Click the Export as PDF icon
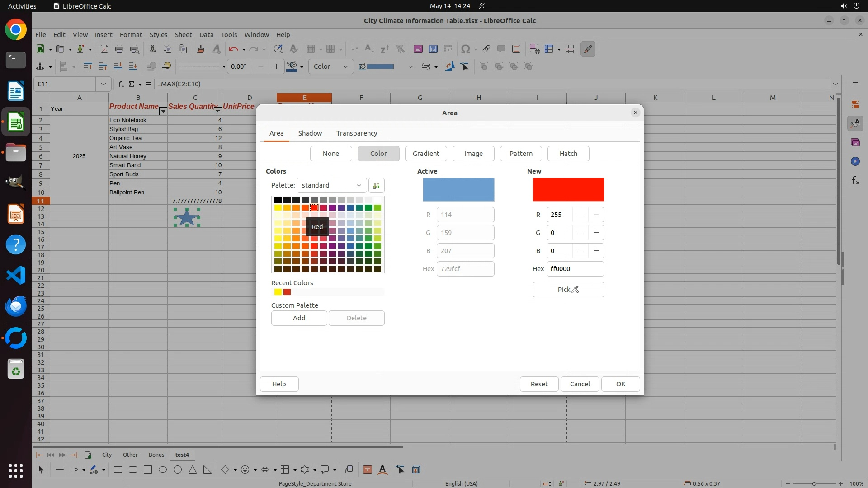Image resolution: width=868 pixels, height=488 pixels. click(x=104, y=49)
